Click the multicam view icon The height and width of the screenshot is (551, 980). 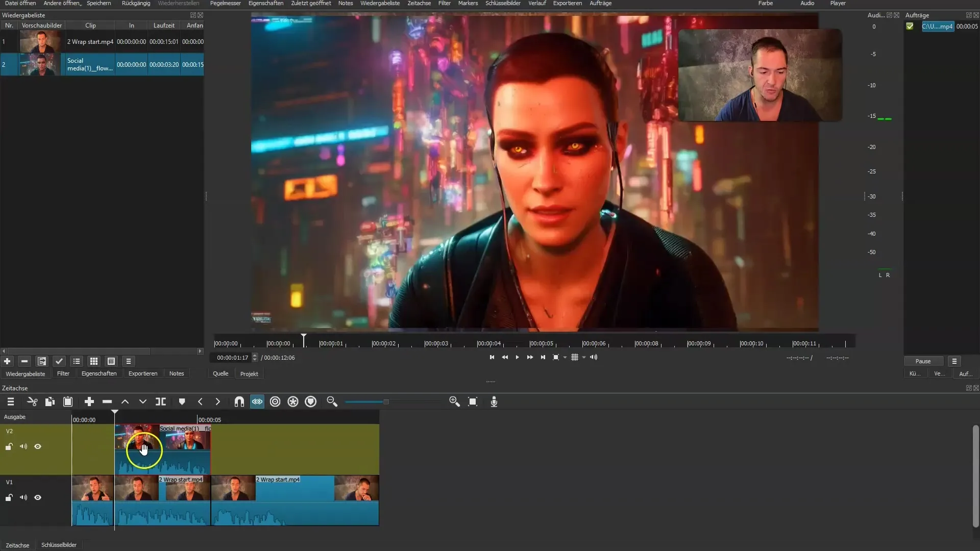tap(575, 357)
